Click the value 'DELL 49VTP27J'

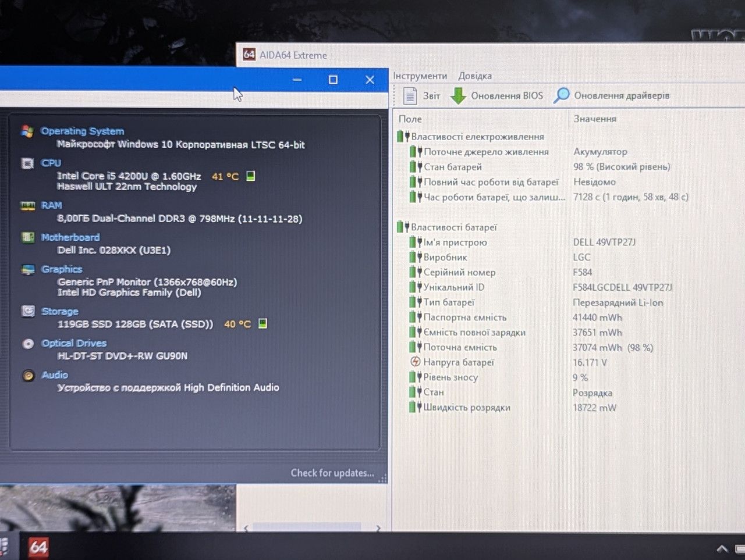click(605, 242)
